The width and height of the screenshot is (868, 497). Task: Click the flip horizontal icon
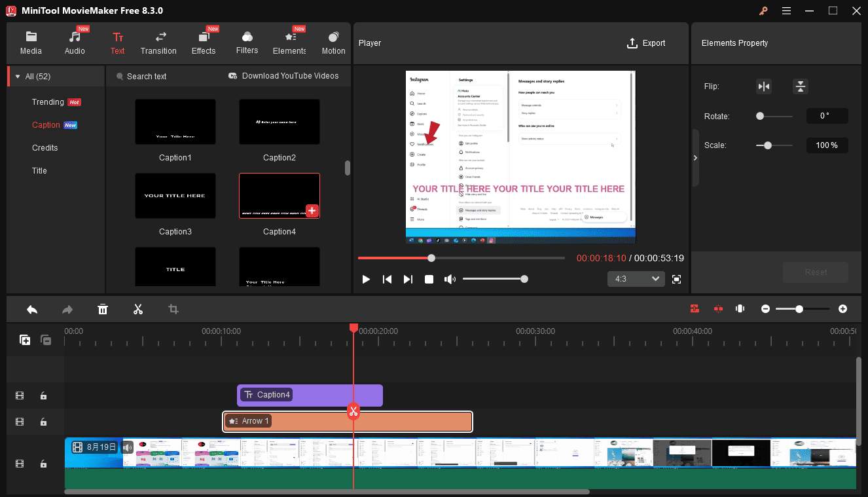point(764,86)
